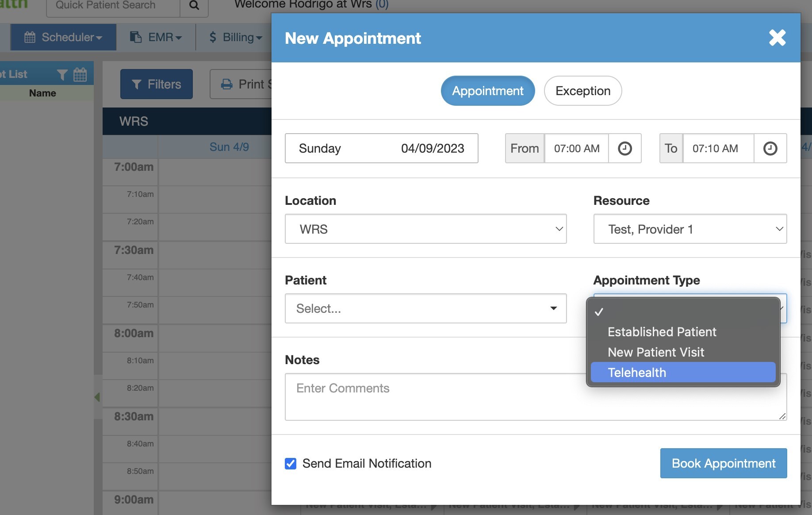Open the Location dropdown
This screenshot has height=515, width=812.
[425, 229]
